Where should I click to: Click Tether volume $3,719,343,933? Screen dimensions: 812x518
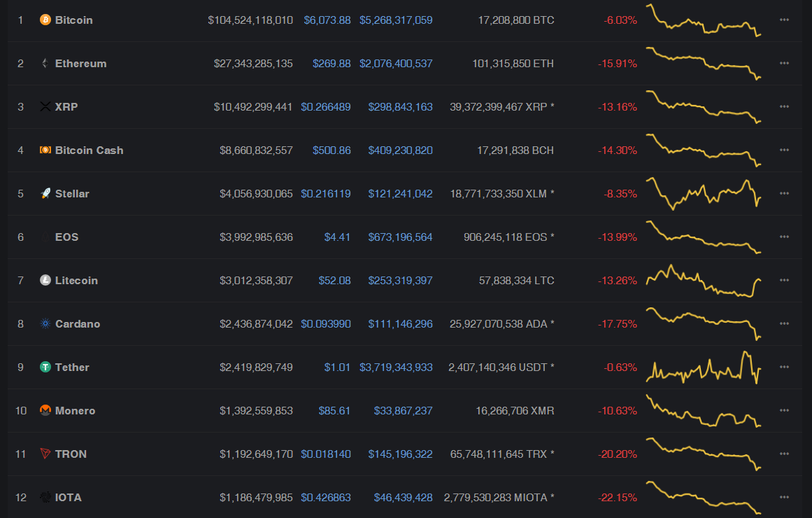(396, 367)
